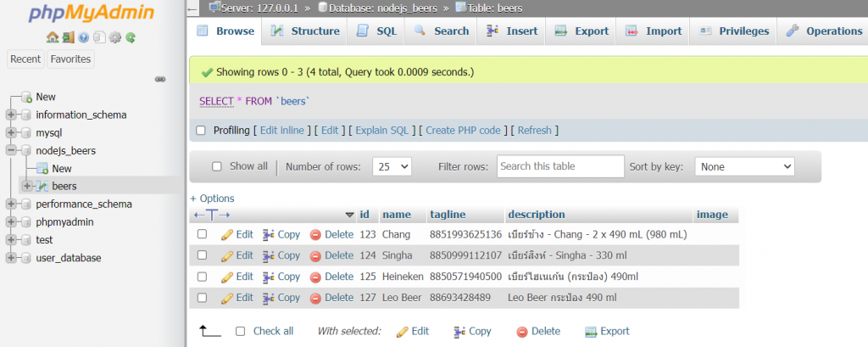Click the Create PHP code link
868x347 pixels.
[464, 131]
